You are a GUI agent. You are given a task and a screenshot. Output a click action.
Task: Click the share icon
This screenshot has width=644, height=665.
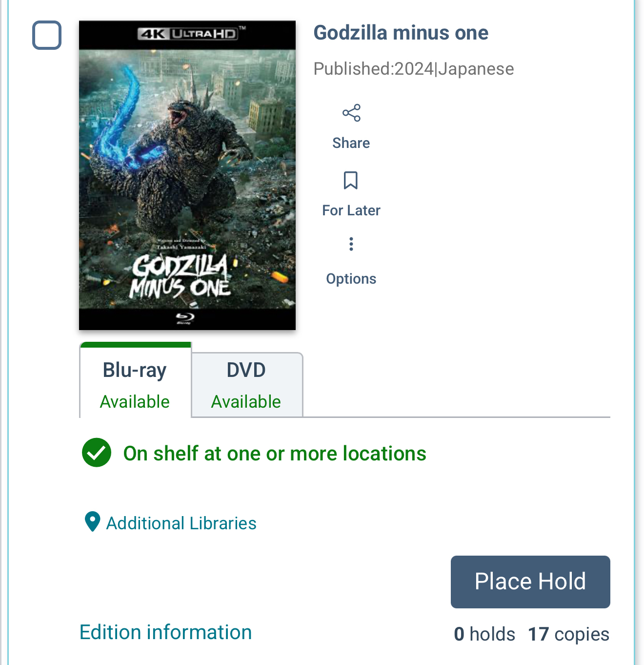click(351, 113)
